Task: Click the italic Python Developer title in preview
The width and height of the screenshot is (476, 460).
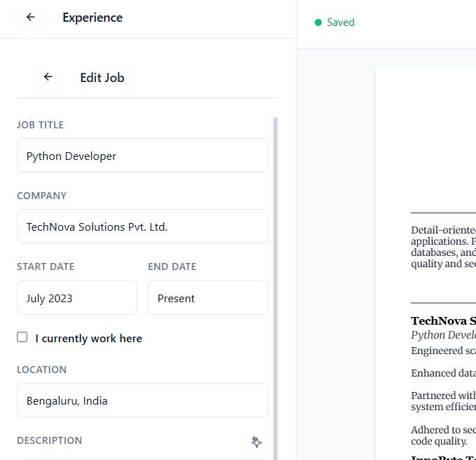Action: 443,335
